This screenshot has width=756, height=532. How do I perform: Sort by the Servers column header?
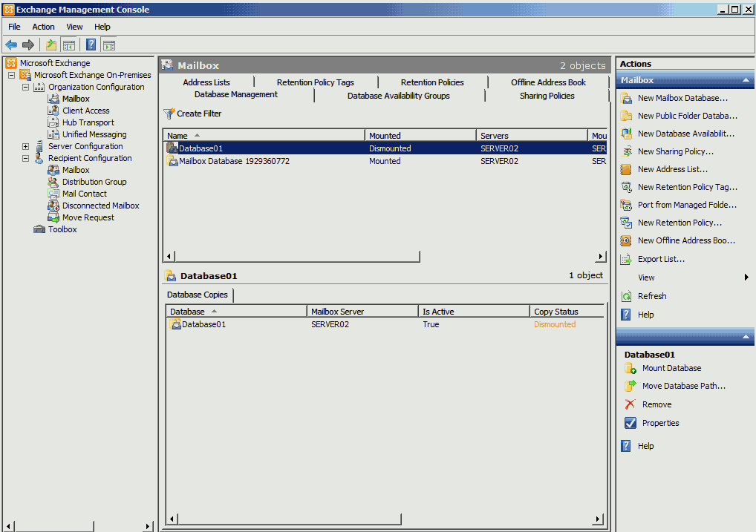pos(532,135)
